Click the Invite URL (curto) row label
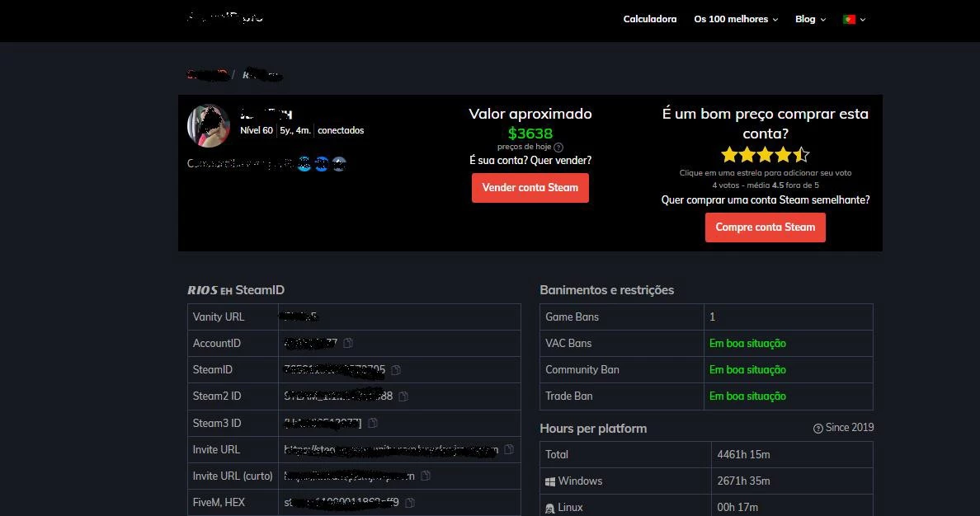This screenshot has width=980, height=516. click(x=233, y=476)
